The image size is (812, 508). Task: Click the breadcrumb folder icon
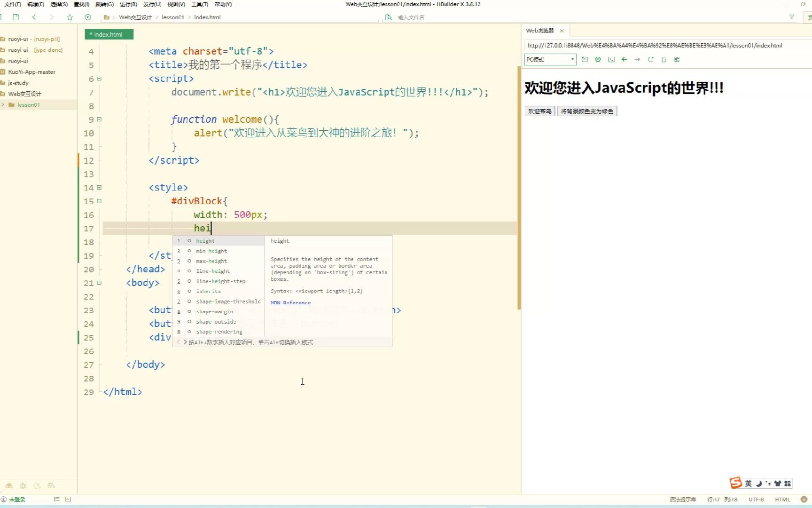(107, 17)
